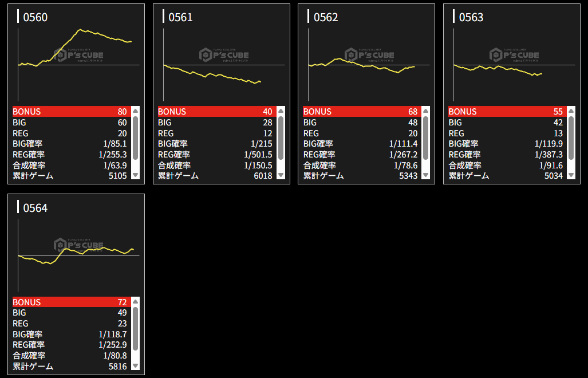
Task: Click scrollbar thumb in 0561 data list
Action: click(281, 138)
